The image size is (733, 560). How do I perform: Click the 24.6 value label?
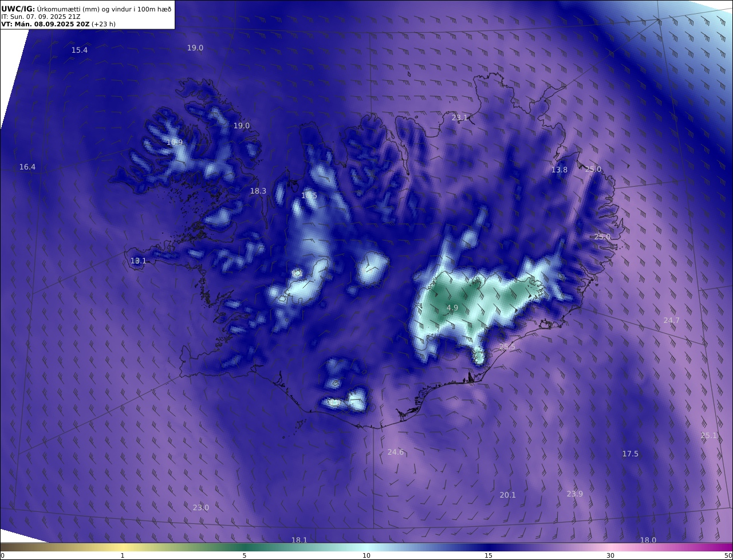tap(396, 452)
